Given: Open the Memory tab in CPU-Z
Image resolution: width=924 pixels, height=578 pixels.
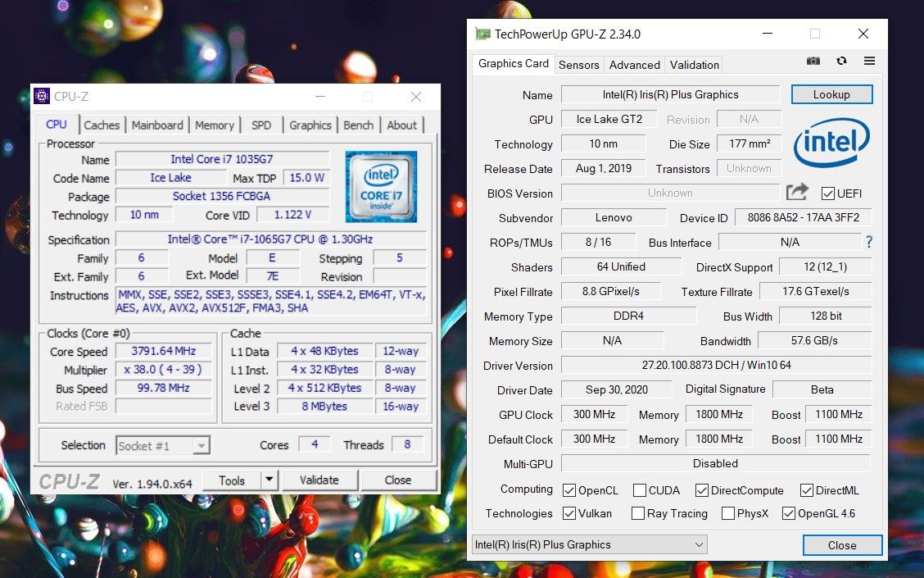Looking at the screenshot, I should (x=215, y=125).
